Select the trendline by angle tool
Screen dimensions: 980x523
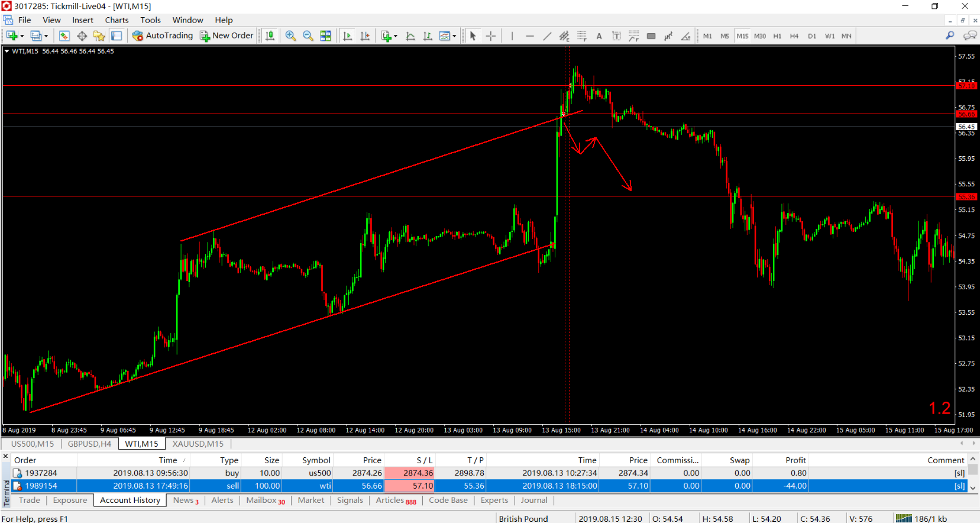click(686, 35)
